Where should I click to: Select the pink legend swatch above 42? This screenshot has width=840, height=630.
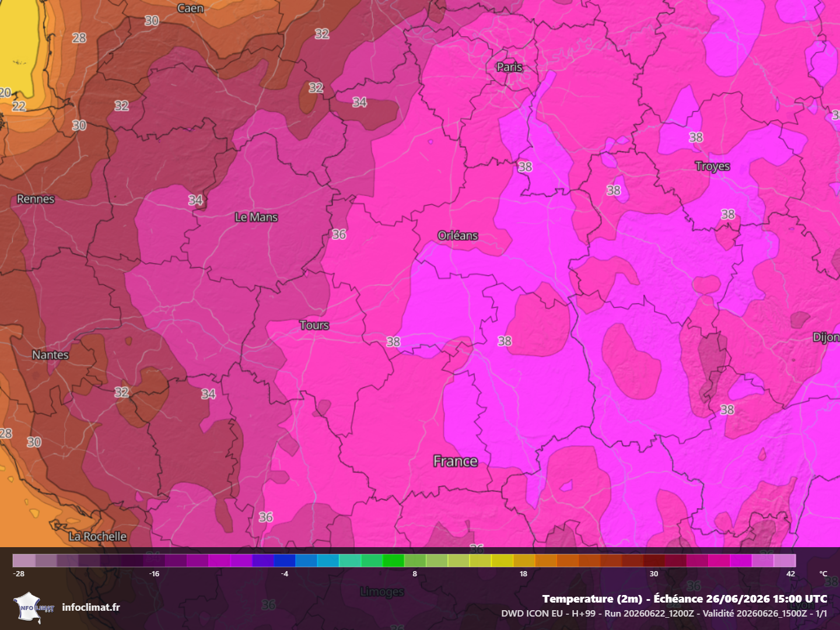(x=785, y=561)
